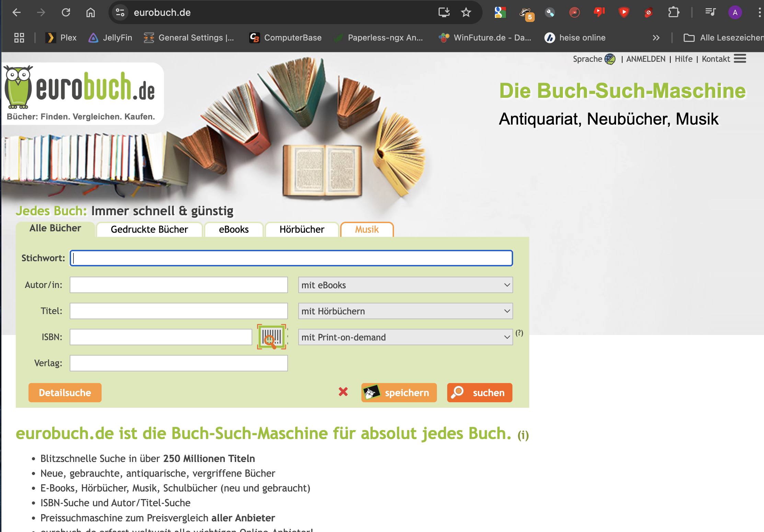
Task: Open the ComputerBase bookmark
Action: 286,38
